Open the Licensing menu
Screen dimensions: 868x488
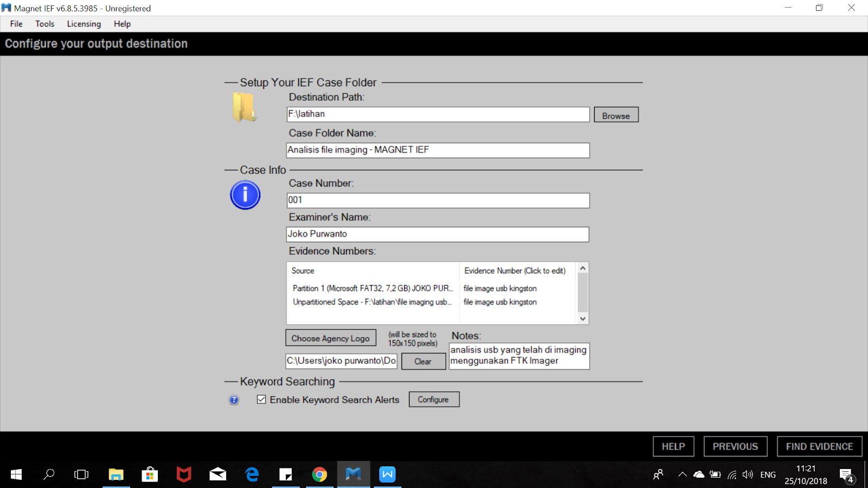click(84, 24)
